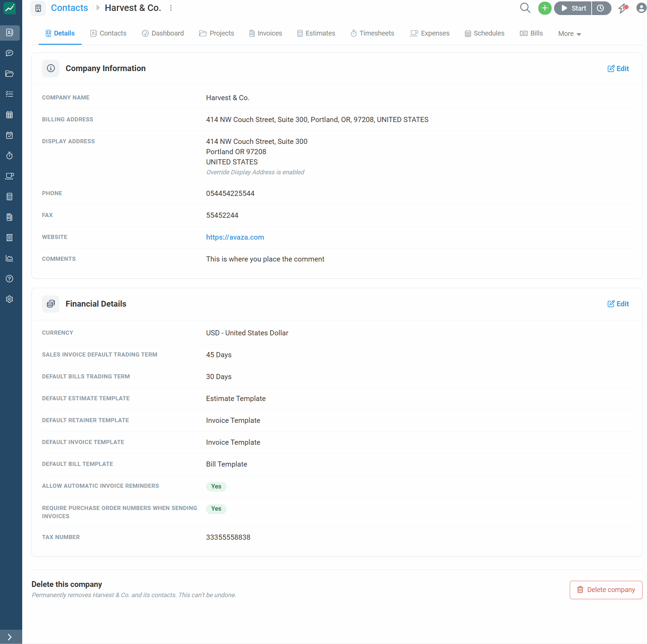Open the calendar check sidebar icon
Image resolution: width=647 pixels, height=644 pixels.
coord(10,135)
